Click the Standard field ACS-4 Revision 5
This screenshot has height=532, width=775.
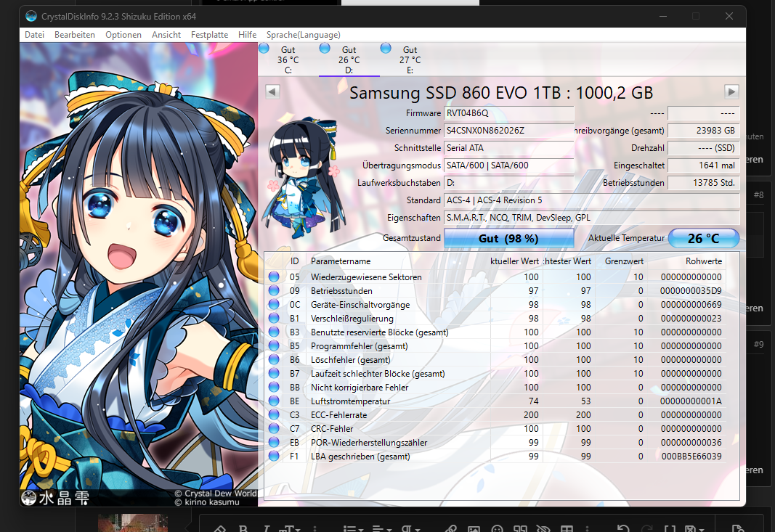point(592,200)
